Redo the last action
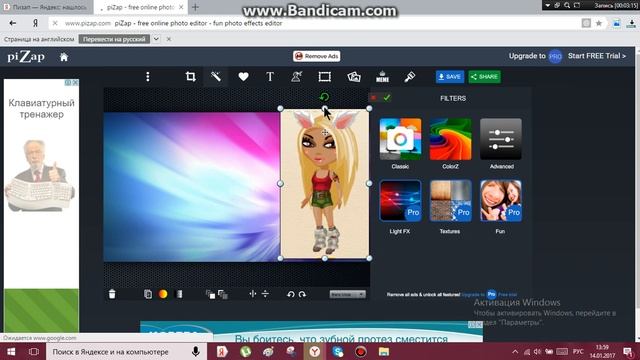The image size is (640, 360). click(302, 294)
